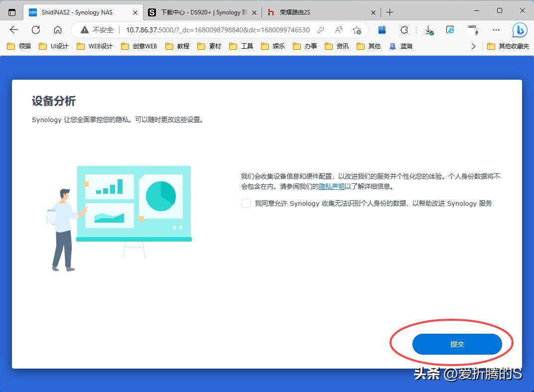Viewport: 534px width, 392px height.
Task: Click the 蓝湖 bookmark icon on favorites bar
Action: click(393, 46)
